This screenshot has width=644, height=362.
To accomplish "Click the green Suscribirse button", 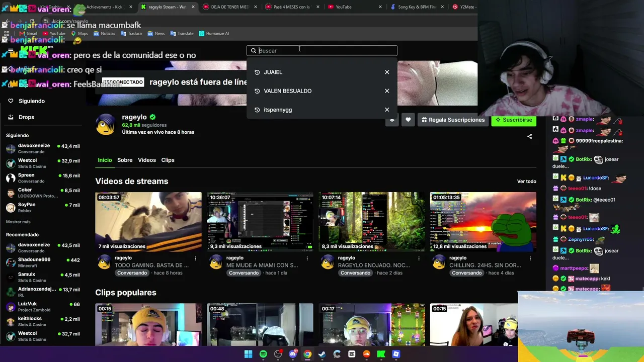I will (514, 120).
